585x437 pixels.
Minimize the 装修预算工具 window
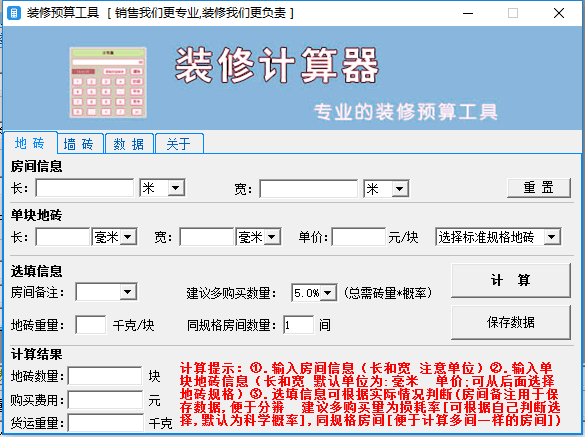pyautogui.click(x=468, y=13)
